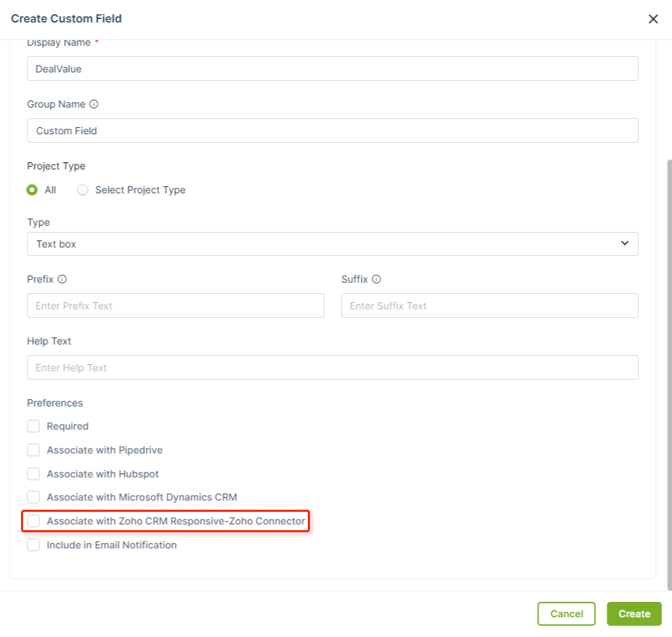Enable the Required checkbox
The height and width of the screenshot is (637, 672).
pyautogui.click(x=34, y=426)
